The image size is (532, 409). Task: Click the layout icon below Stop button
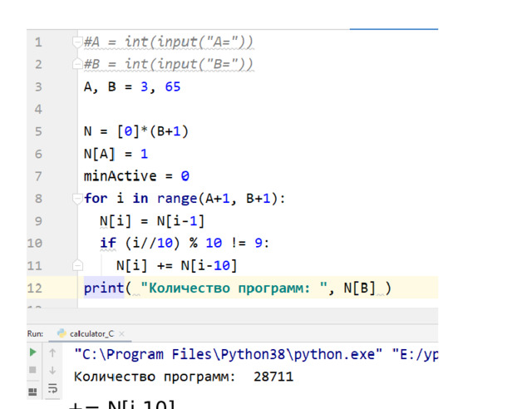pos(32,392)
